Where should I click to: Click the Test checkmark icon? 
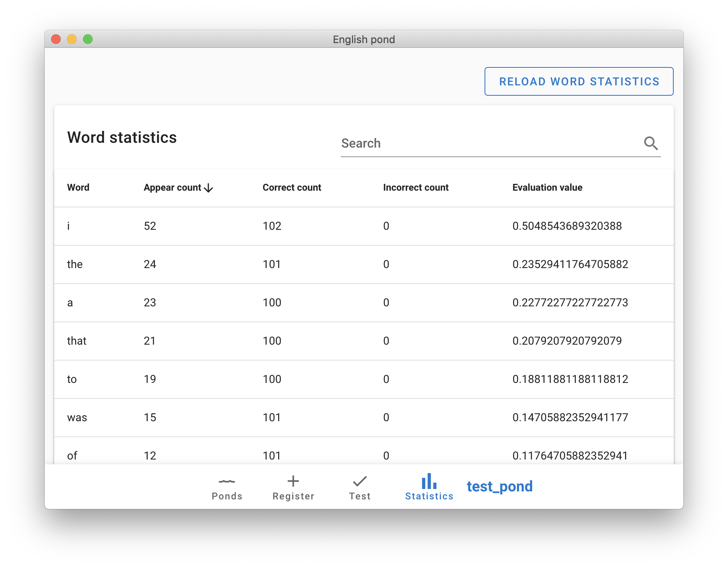[360, 481]
